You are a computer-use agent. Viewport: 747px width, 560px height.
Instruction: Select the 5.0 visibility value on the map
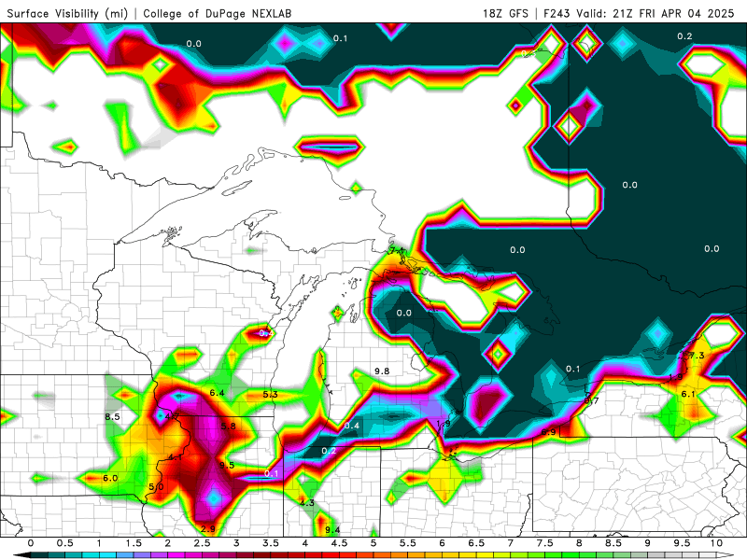(156, 486)
